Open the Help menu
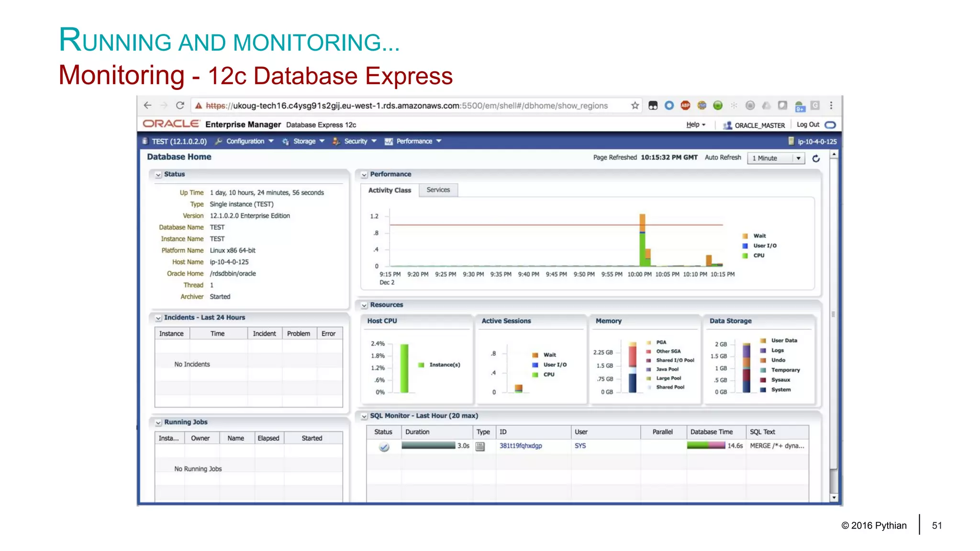The width and height of the screenshot is (980, 551). click(x=696, y=125)
